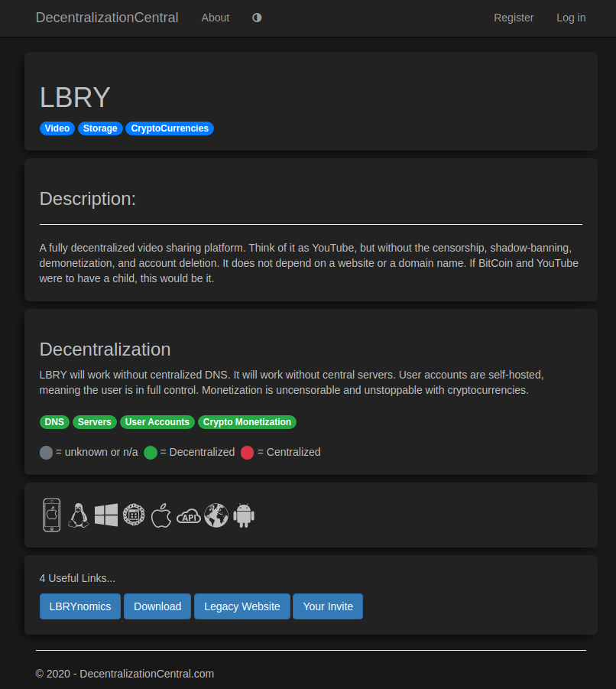Screen dimensions: 616x689
Task: Click the green User Accounts badge
Action: tap(157, 422)
